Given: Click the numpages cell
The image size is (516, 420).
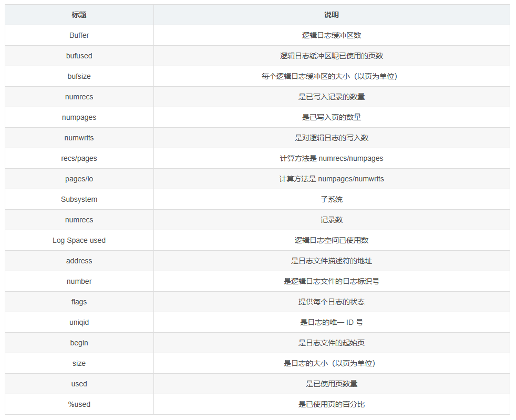Looking at the screenshot, I should (79, 117).
